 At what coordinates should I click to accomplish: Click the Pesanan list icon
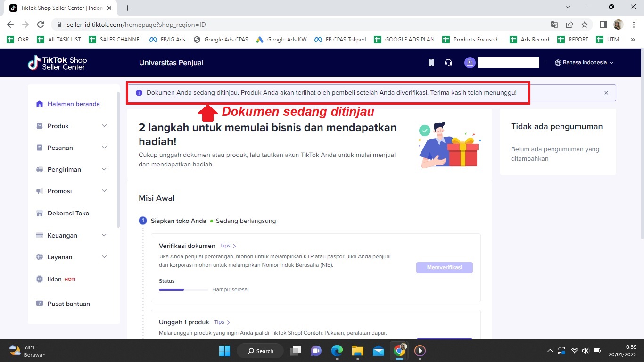40,148
